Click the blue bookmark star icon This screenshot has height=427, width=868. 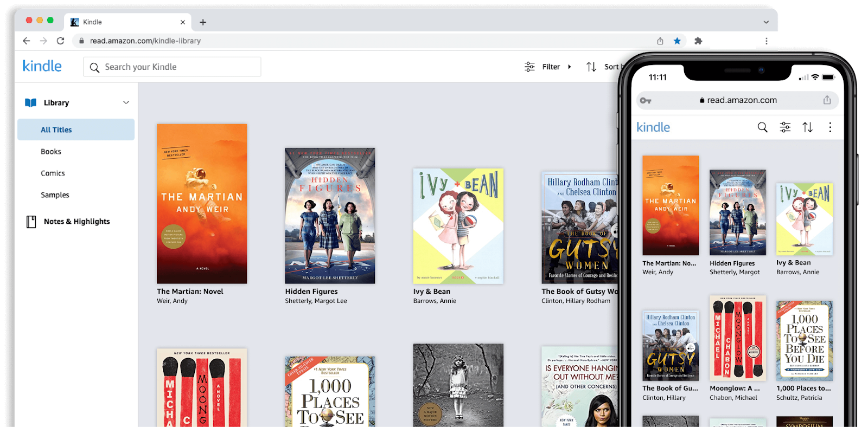[x=677, y=41]
